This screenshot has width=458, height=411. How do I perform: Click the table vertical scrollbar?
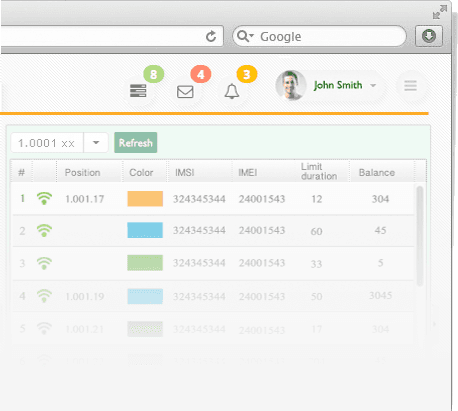point(420,236)
